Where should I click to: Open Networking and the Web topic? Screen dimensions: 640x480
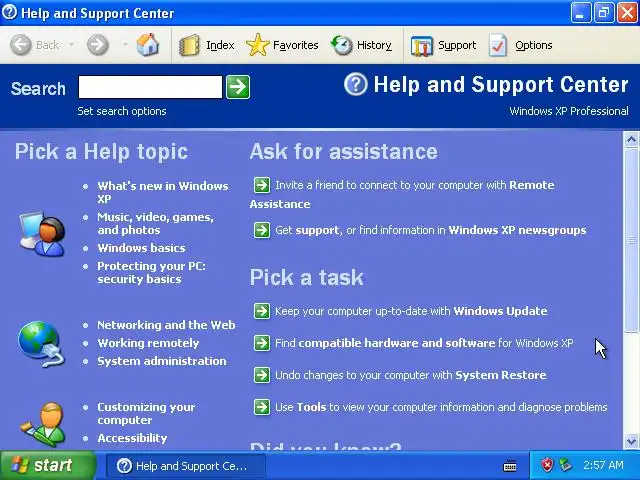tap(166, 325)
